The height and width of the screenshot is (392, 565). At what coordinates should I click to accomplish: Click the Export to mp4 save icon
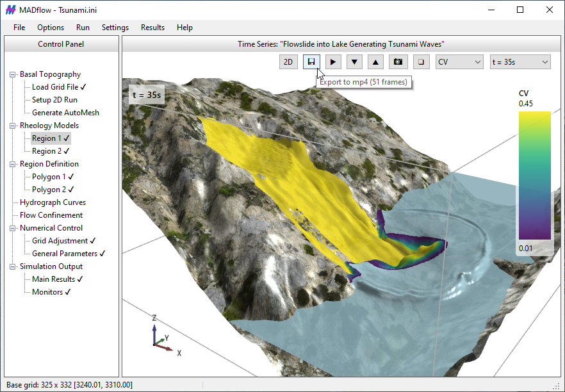click(x=311, y=62)
